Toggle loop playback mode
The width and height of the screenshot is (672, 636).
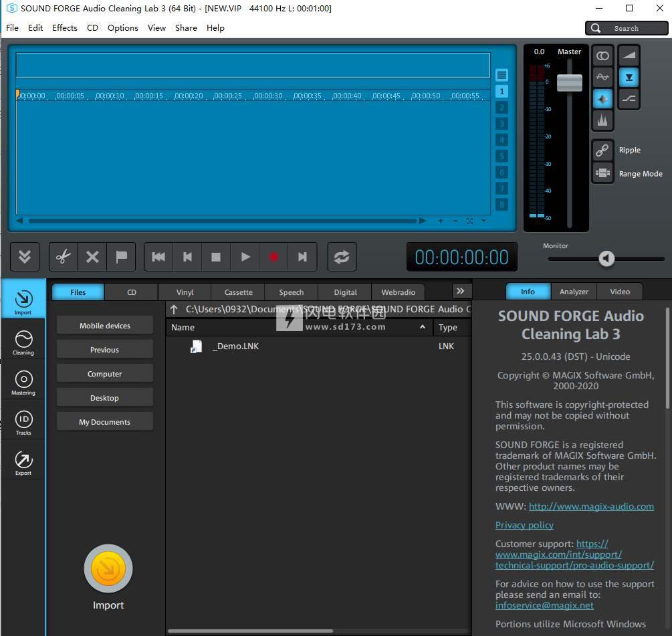pyautogui.click(x=342, y=257)
